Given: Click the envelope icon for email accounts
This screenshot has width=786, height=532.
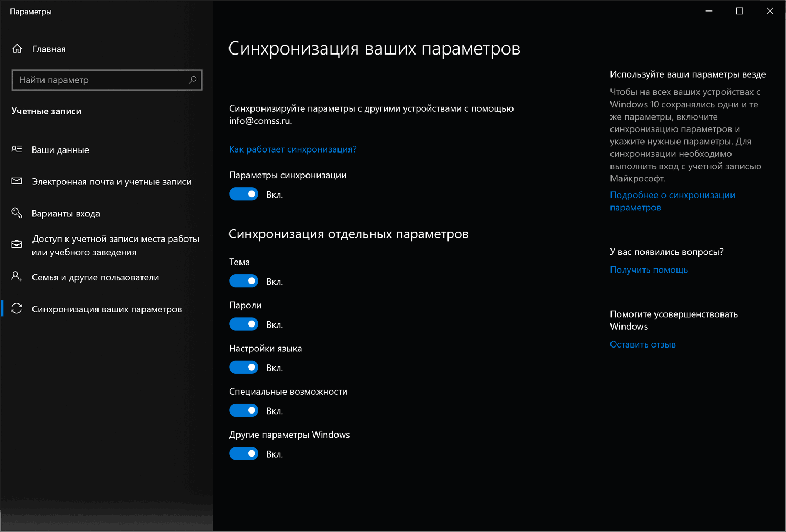Looking at the screenshot, I should pyautogui.click(x=17, y=181).
